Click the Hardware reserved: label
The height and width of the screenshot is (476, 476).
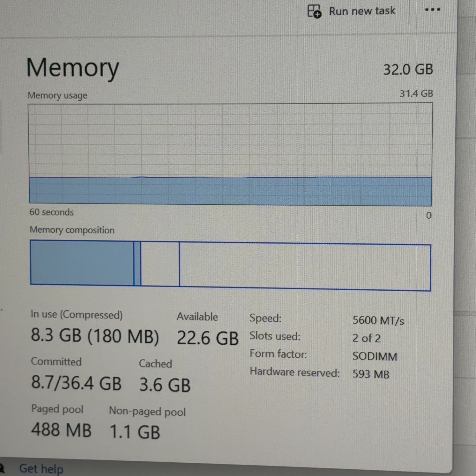[294, 372]
